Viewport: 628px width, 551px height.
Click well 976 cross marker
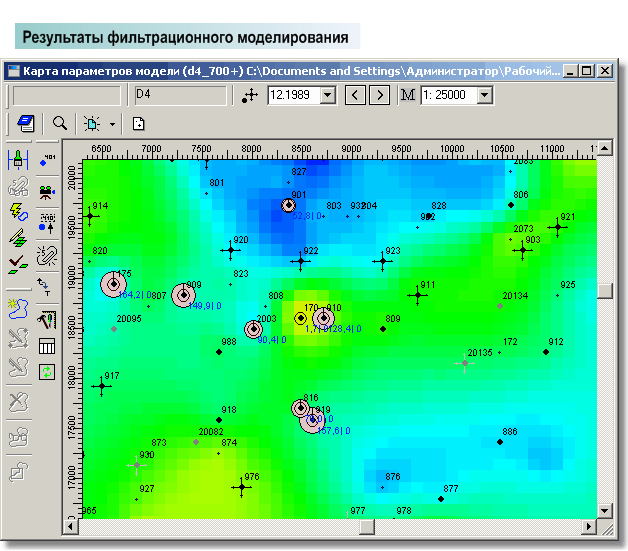coord(242,487)
